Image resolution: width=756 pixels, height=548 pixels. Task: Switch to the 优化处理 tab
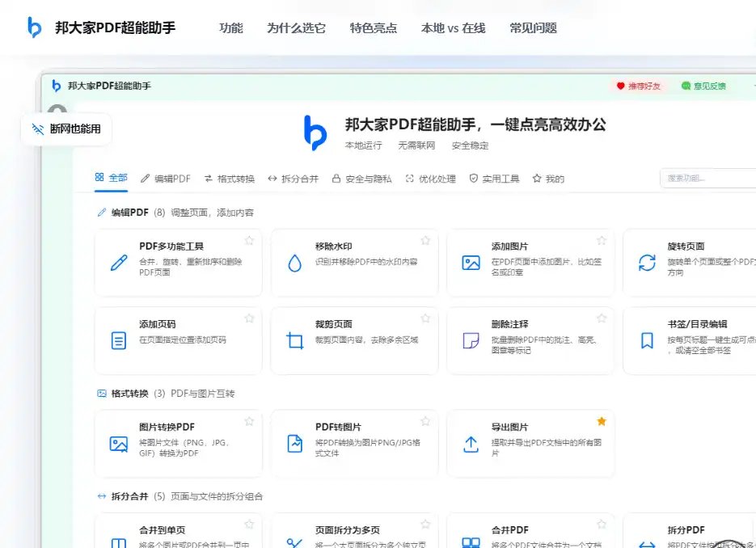pos(430,179)
